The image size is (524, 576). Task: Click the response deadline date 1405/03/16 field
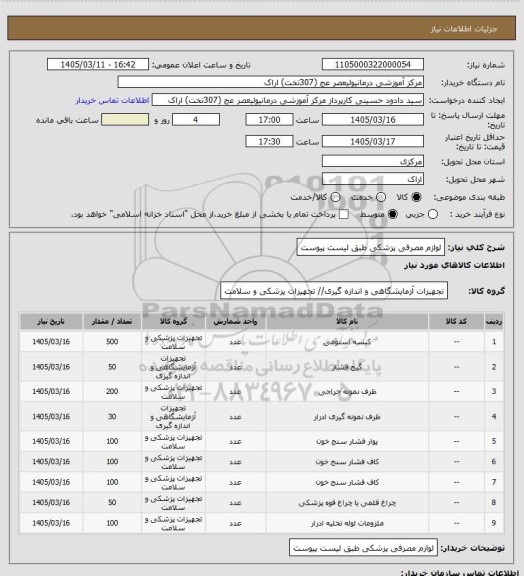(x=373, y=120)
